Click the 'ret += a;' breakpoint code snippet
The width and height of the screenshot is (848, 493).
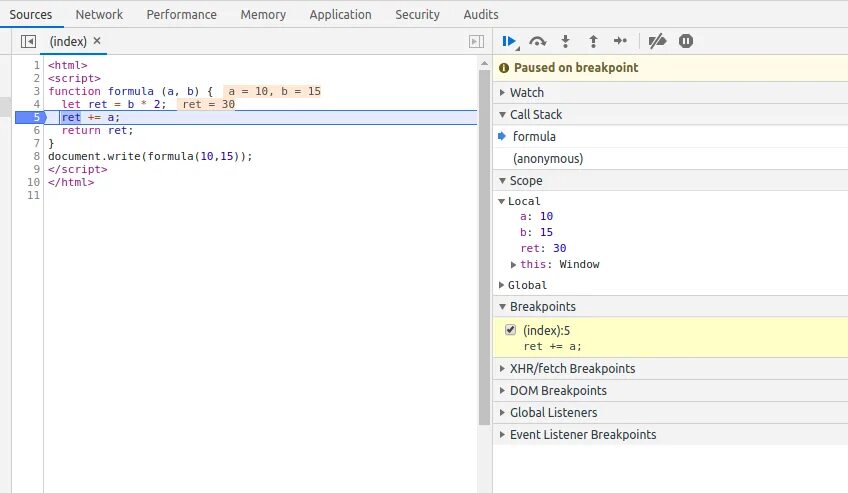[x=552, y=347]
